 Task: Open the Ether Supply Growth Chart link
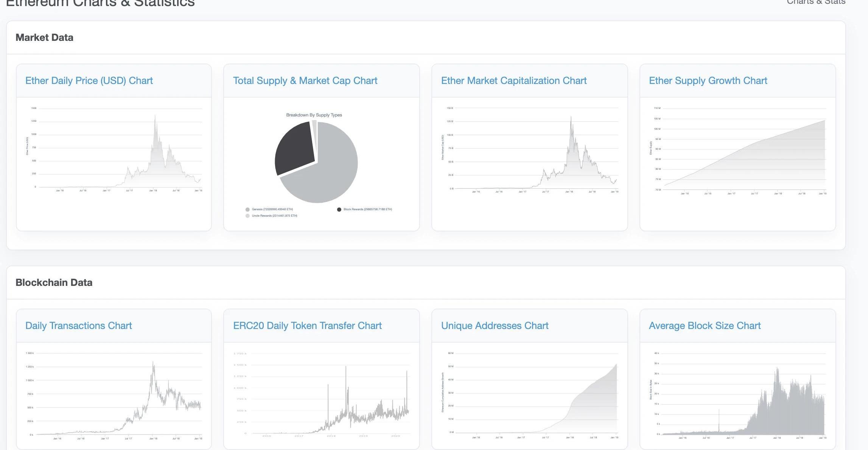pos(708,81)
